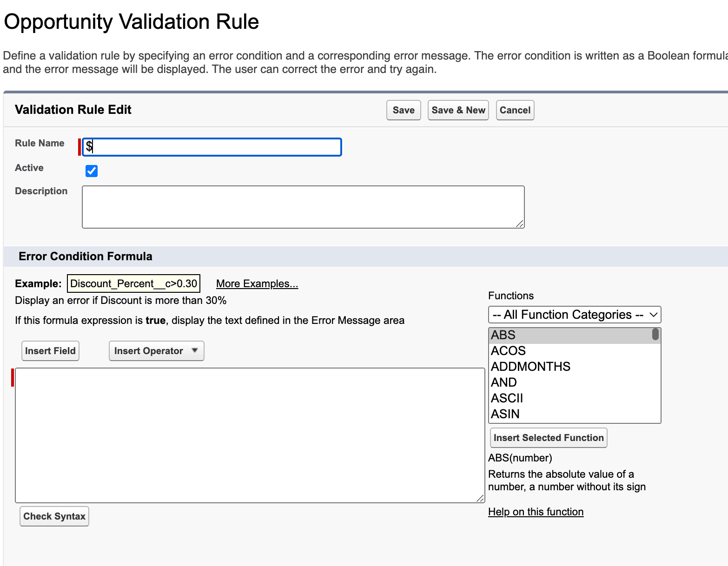Click the Insert Selected Function button
This screenshot has width=728, height=566.
(x=549, y=438)
